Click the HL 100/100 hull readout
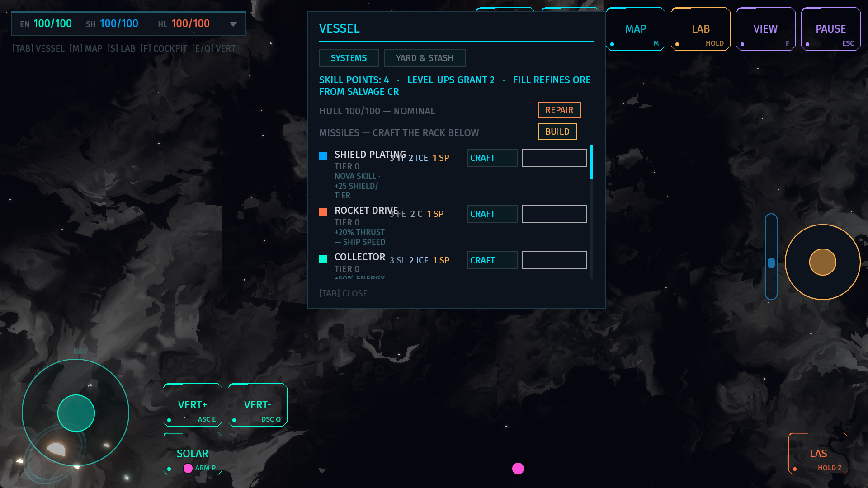Image resolution: width=868 pixels, height=488 pixels. pyautogui.click(x=184, y=23)
